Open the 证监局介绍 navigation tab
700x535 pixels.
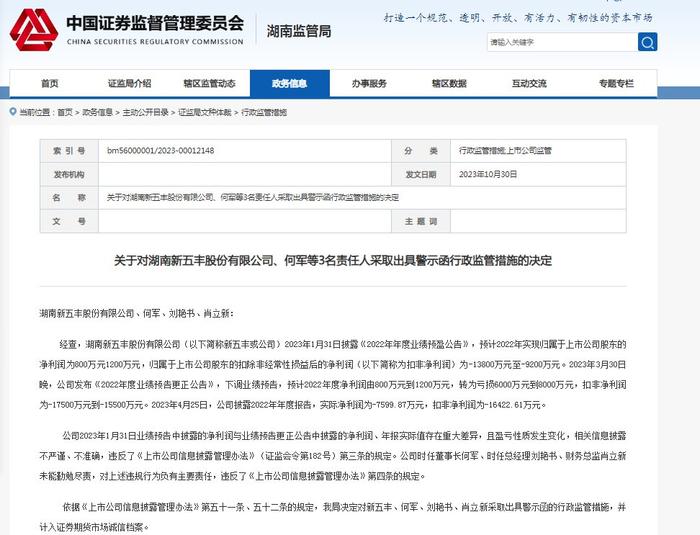click(x=129, y=84)
